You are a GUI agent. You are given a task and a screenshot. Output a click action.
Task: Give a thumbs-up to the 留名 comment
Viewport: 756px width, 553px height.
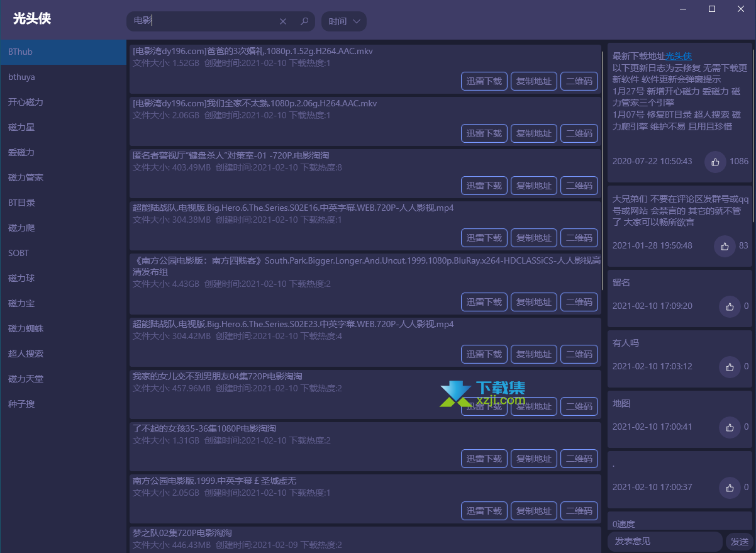pos(730,306)
